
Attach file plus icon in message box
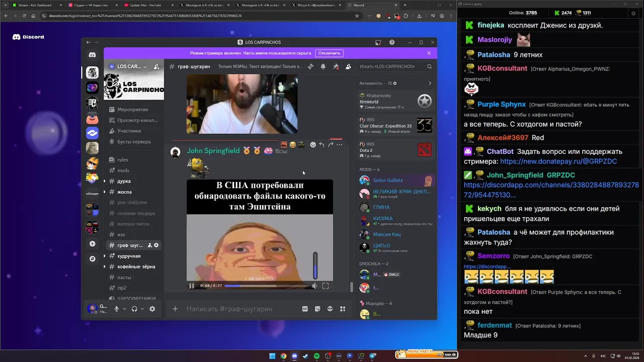[175, 309]
